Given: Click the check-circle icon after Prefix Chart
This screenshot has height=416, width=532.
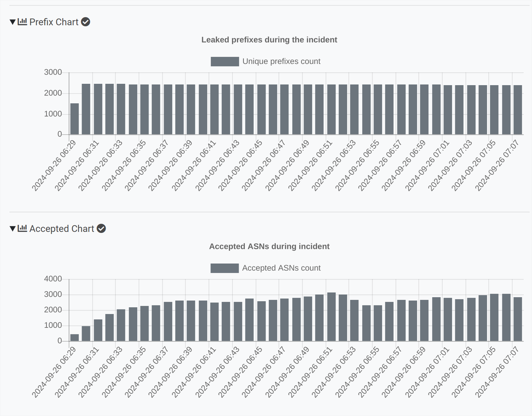Looking at the screenshot, I should [86, 22].
